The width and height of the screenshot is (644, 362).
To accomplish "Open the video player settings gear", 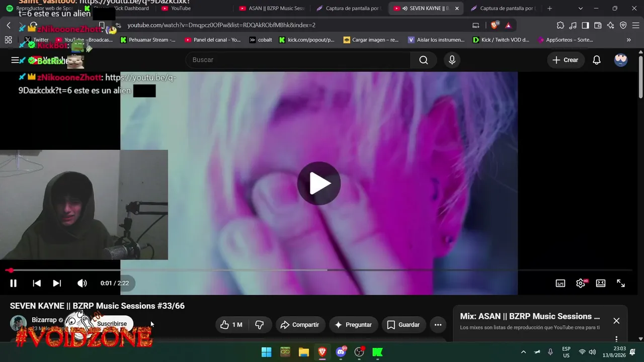I will 581,283.
